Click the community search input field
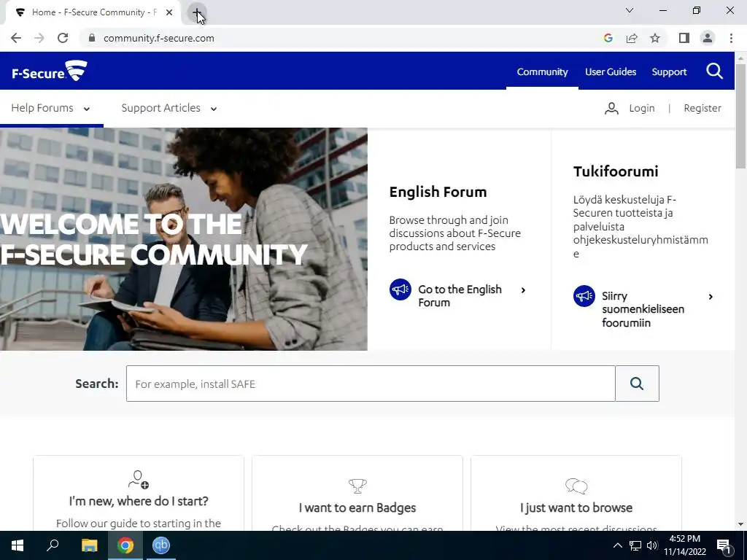 pos(371,384)
